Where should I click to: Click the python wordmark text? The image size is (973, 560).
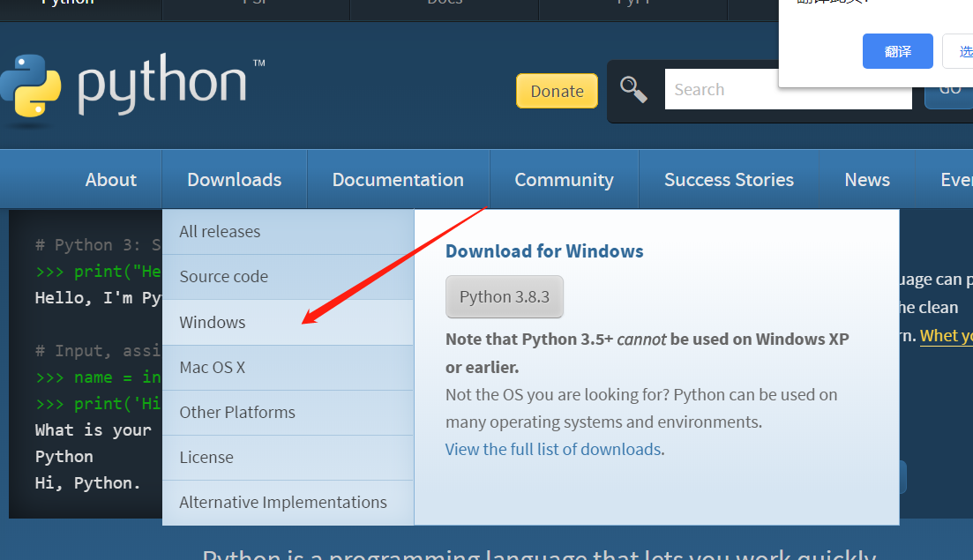point(162,84)
